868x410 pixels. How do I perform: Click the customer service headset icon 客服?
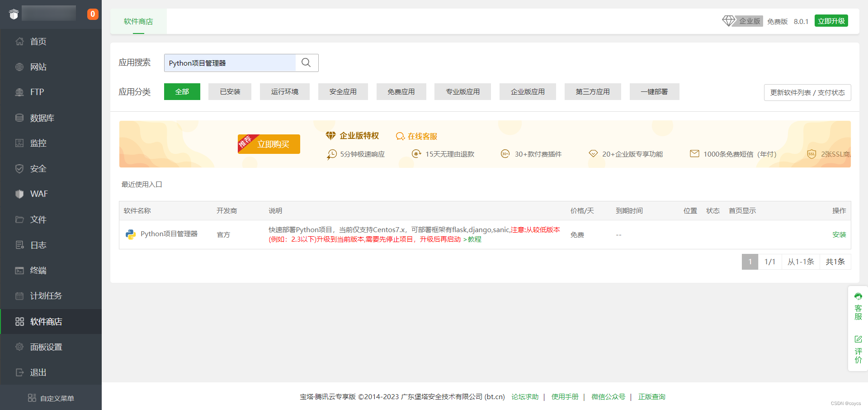pos(858,296)
